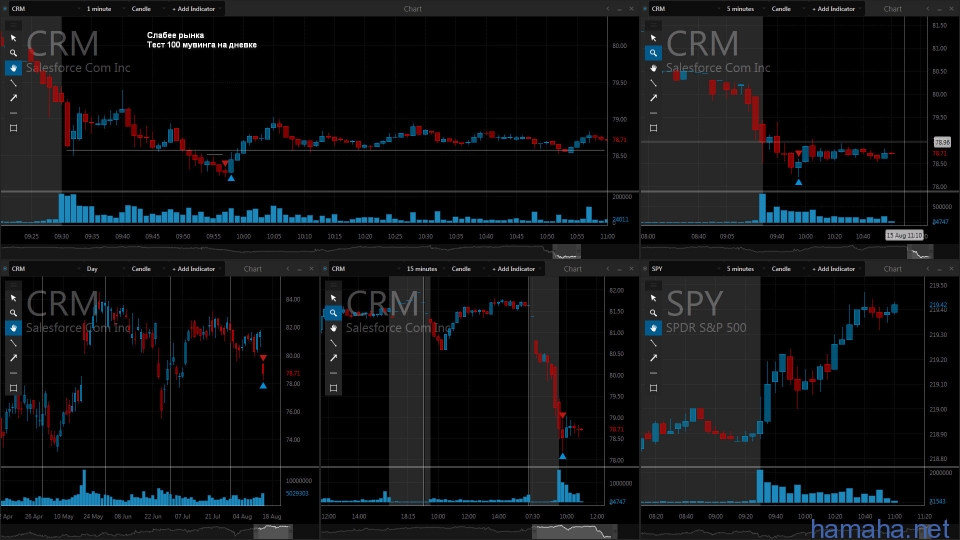Select horizontal line tool in SPY chart
The width and height of the screenshot is (960, 540).
(x=653, y=373)
